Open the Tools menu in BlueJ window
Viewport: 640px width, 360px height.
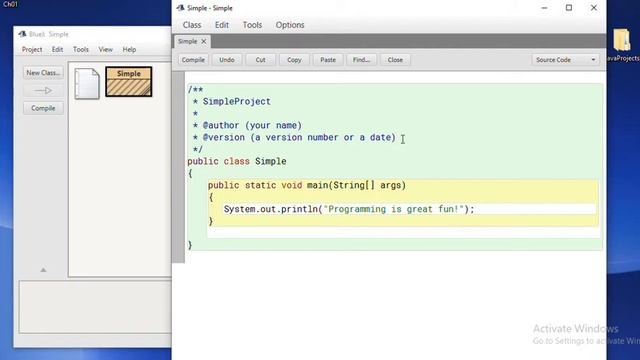[x=81, y=49]
